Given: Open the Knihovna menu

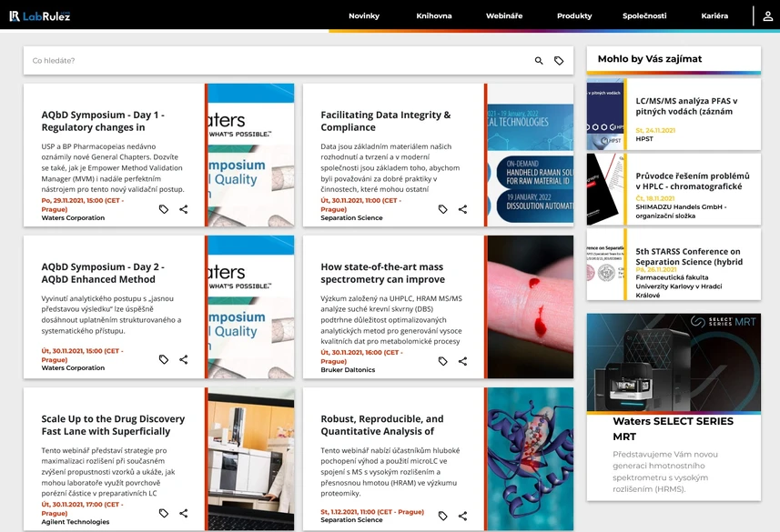Looking at the screenshot, I should point(434,15).
